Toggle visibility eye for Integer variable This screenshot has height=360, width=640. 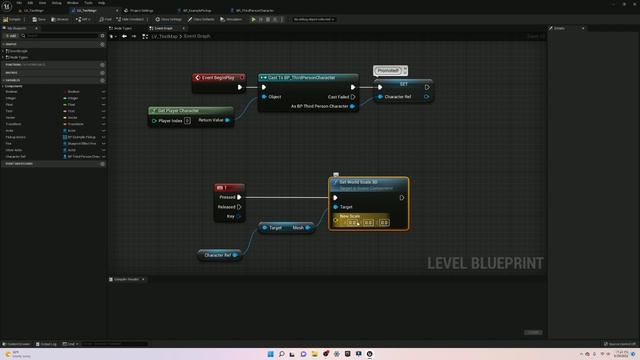(x=103, y=98)
